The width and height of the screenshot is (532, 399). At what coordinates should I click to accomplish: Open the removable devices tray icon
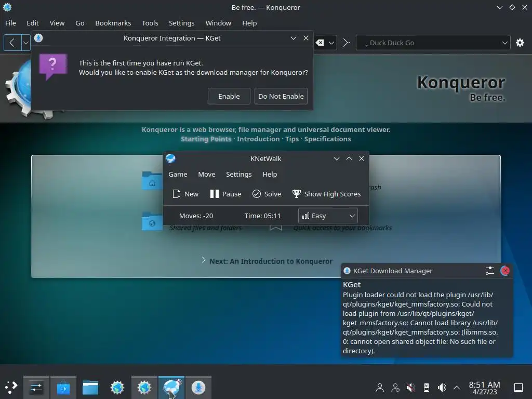(x=427, y=388)
